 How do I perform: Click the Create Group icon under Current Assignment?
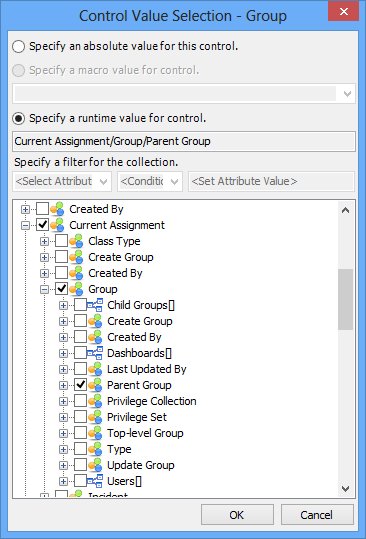click(x=76, y=257)
